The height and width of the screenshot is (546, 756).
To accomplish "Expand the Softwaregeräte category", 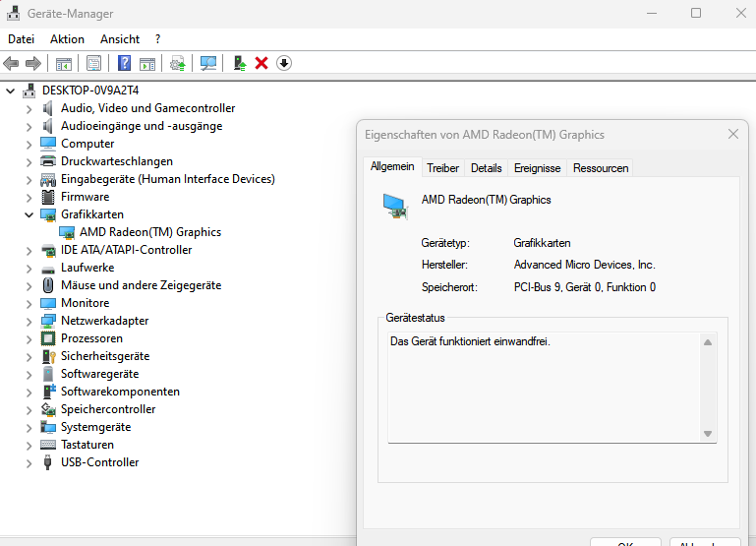I will 29,374.
